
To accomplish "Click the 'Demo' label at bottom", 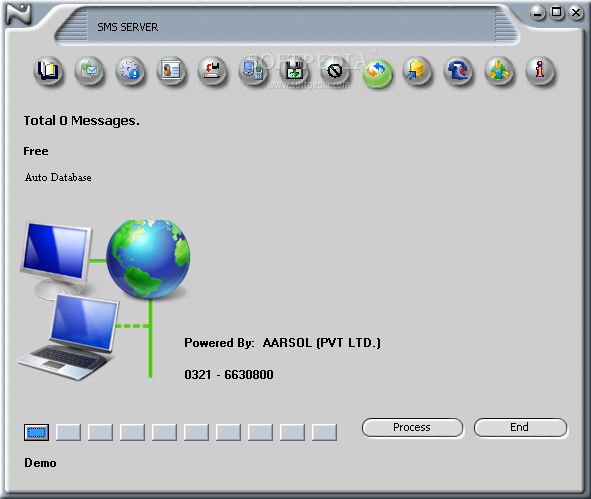I will pos(40,463).
